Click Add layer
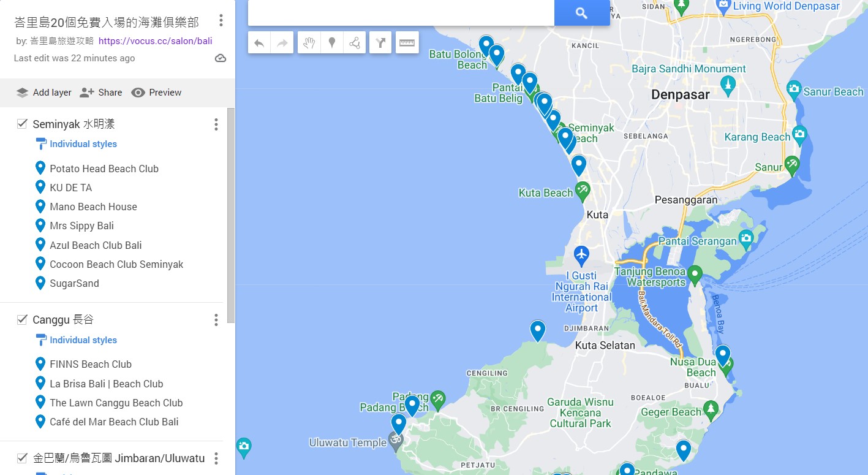Viewport: 868px width, 475px height. (x=44, y=93)
